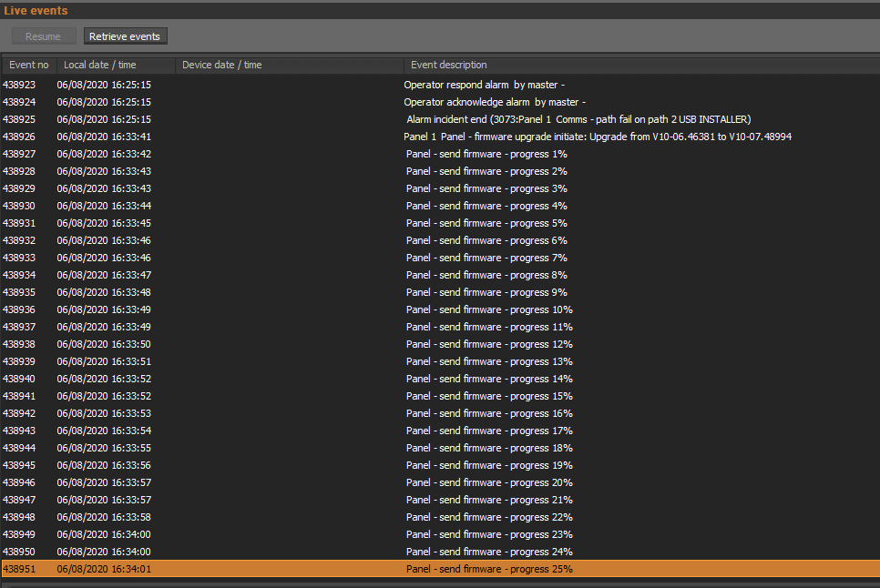This screenshot has height=588, width=880.
Task: Select the 'progress 2%' firmware row
Action: pos(440,171)
